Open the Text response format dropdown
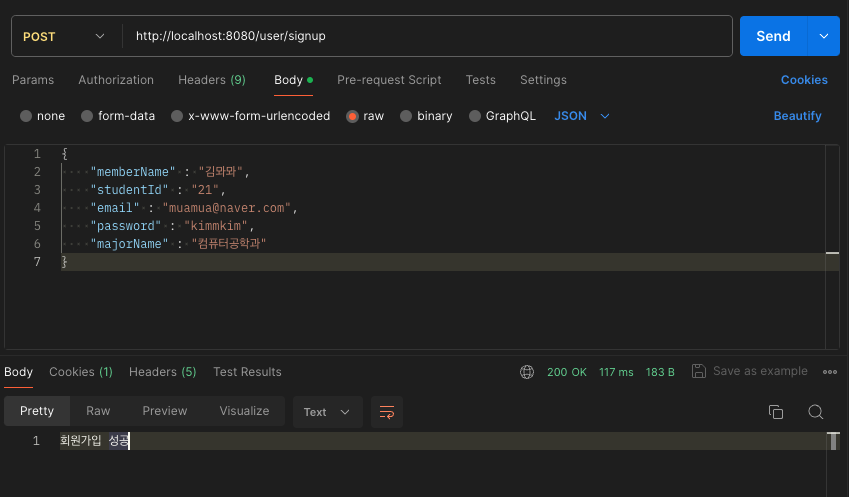Screen dimensions: 849x497 327,412
